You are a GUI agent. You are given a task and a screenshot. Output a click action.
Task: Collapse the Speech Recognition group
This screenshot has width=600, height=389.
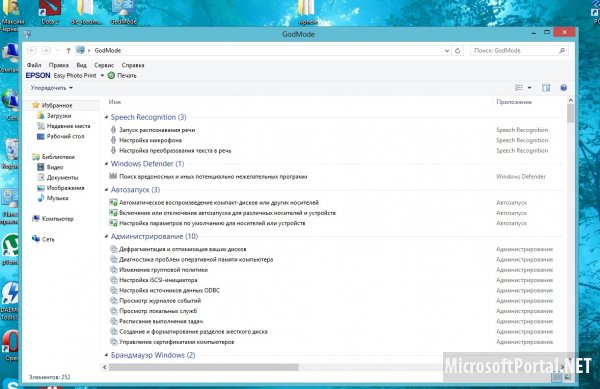tap(106, 117)
